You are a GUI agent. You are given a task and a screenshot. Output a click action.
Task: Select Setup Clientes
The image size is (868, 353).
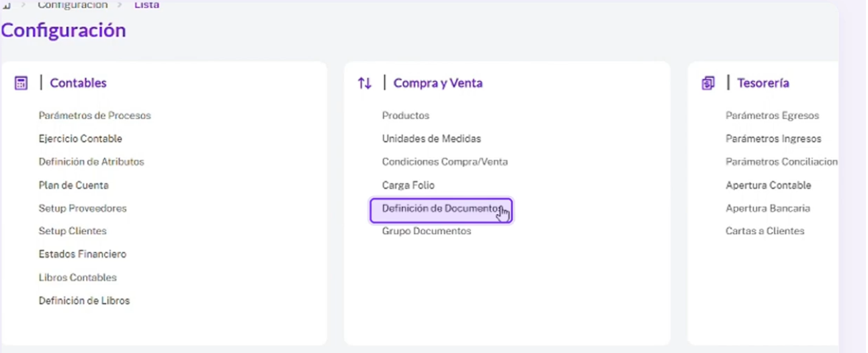(73, 231)
